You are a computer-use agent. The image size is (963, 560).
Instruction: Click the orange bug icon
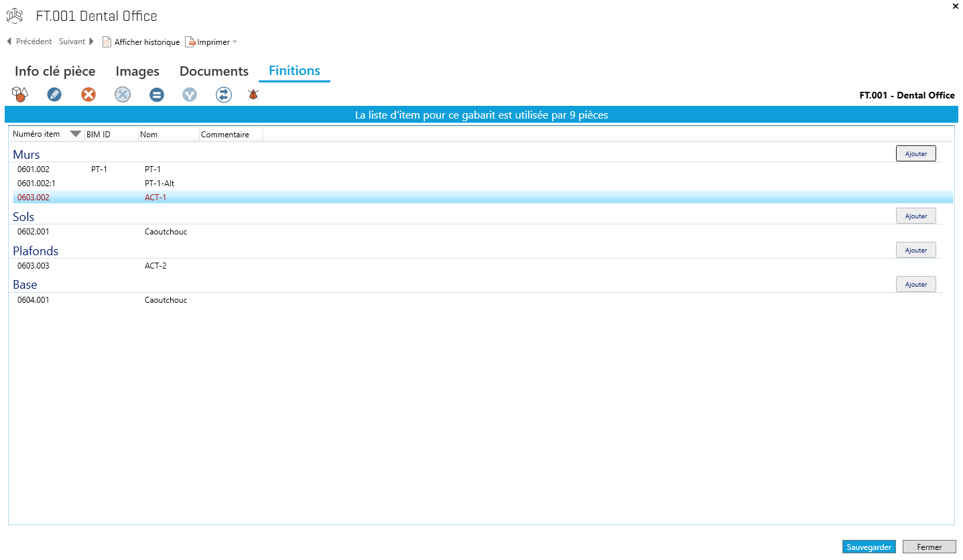(253, 94)
